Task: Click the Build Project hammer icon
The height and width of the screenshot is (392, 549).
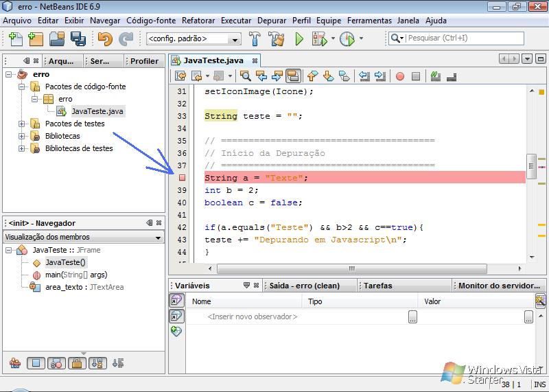Action: tap(255, 38)
